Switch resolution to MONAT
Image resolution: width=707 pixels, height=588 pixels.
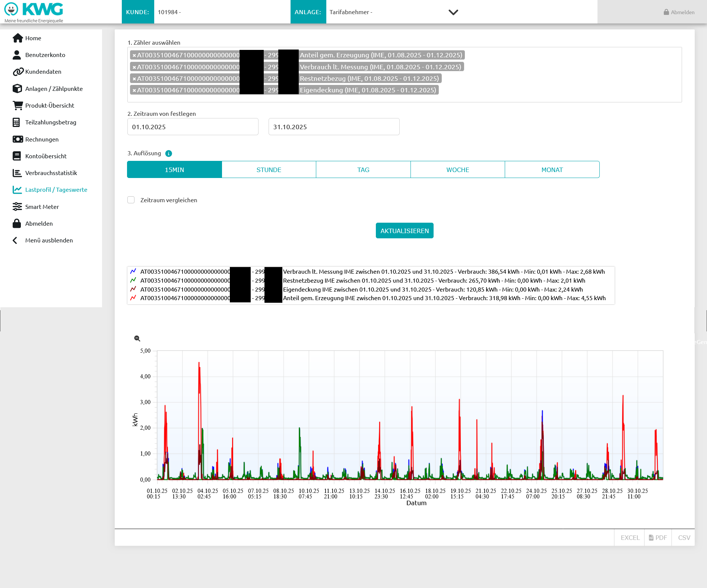[552, 170]
